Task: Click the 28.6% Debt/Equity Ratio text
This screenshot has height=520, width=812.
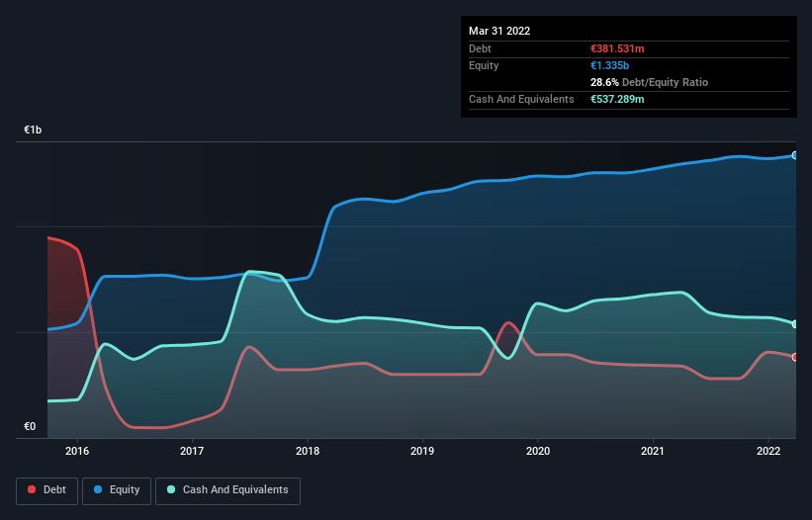Action: (649, 82)
